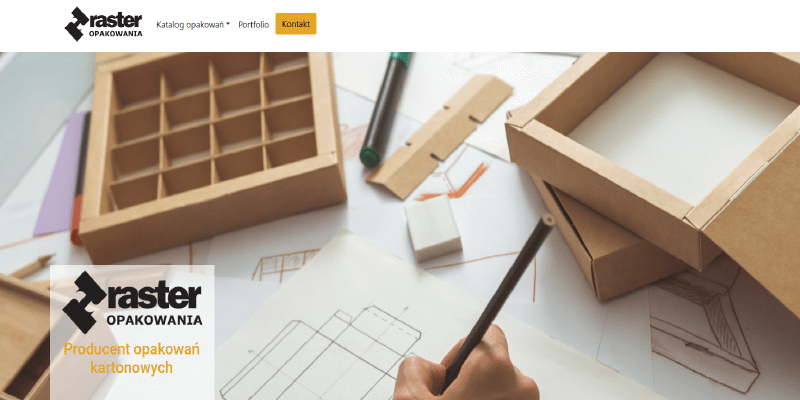This screenshot has height=400, width=800.
Task: Click the white eraser block in the banner
Action: [x=434, y=228]
